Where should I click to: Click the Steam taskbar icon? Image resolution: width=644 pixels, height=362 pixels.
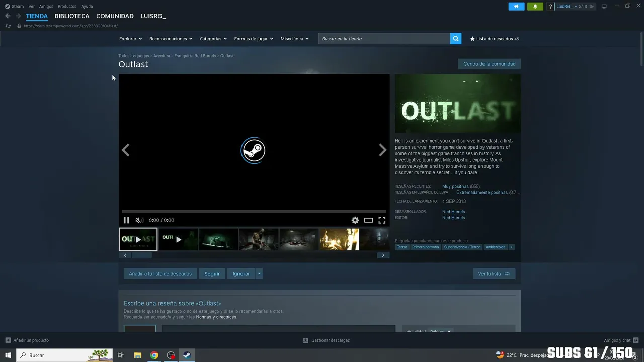[x=186, y=355]
